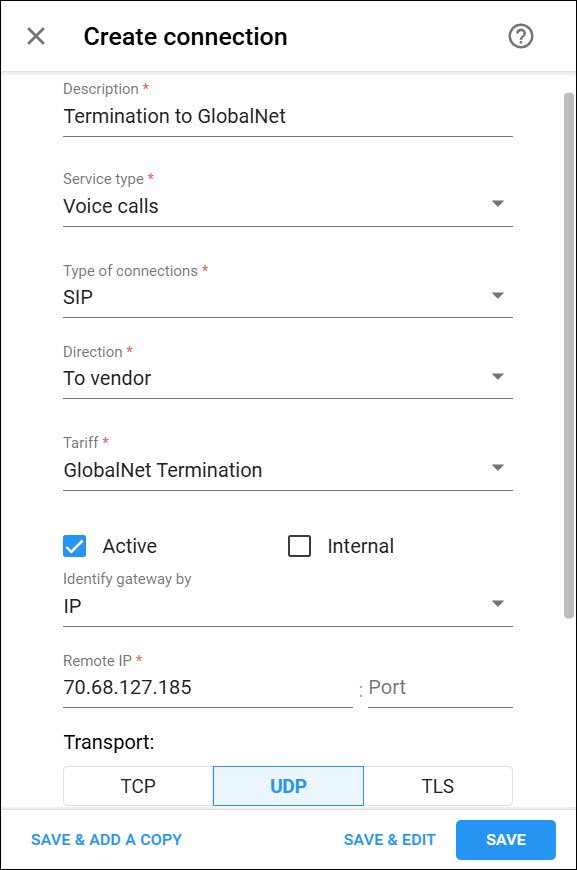Expand Identify gateway by dropdown arrow
Viewport: 577px width, 870px height.
click(498, 604)
